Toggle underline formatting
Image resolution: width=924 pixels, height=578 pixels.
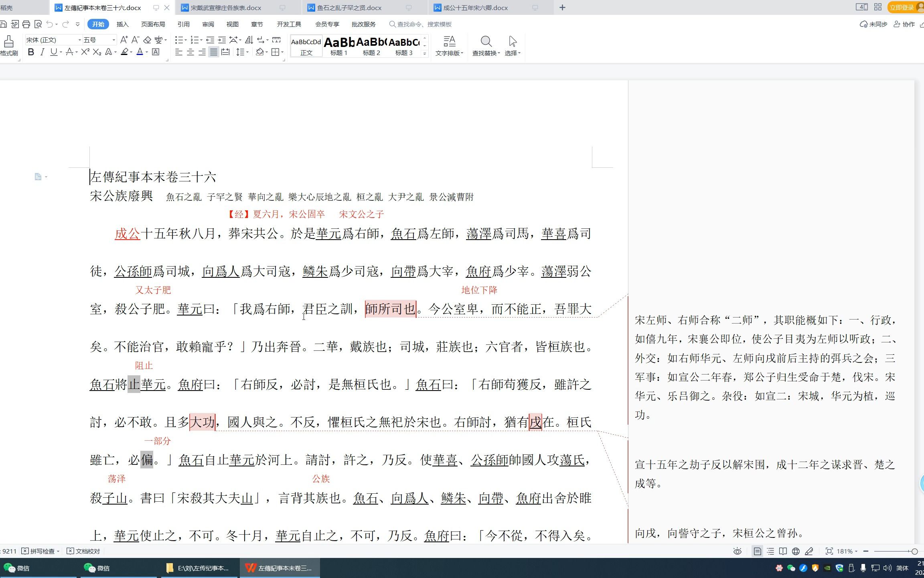pyautogui.click(x=54, y=52)
